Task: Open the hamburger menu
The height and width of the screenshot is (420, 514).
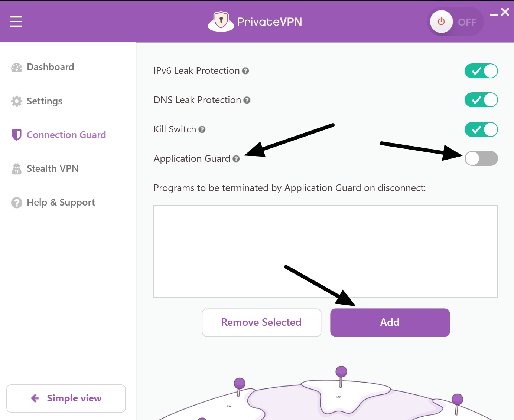Action: pyautogui.click(x=16, y=21)
